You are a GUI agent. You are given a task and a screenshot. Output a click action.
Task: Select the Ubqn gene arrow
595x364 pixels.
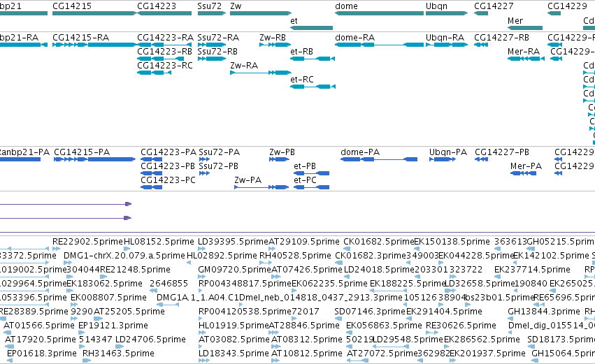click(447, 13)
